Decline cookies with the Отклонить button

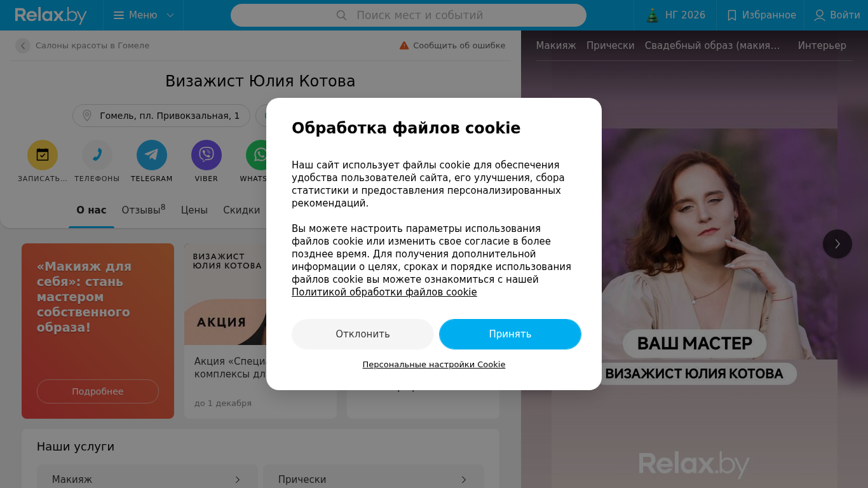(x=363, y=334)
